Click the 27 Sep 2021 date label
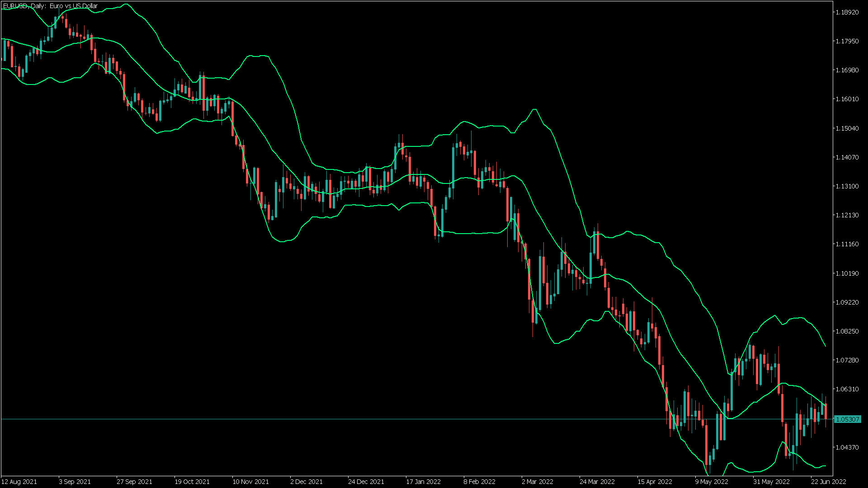Viewport: 868px width, 488px height. [134, 482]
